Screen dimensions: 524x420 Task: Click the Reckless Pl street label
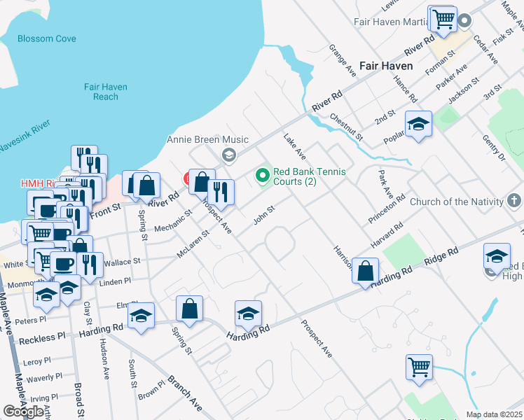click(x=42, y=339)
